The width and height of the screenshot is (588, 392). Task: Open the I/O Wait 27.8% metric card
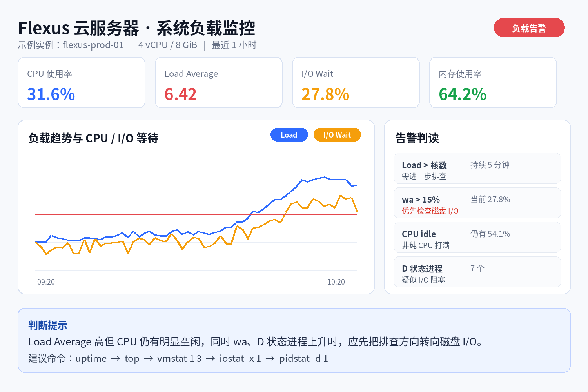[x=356, y=83]
